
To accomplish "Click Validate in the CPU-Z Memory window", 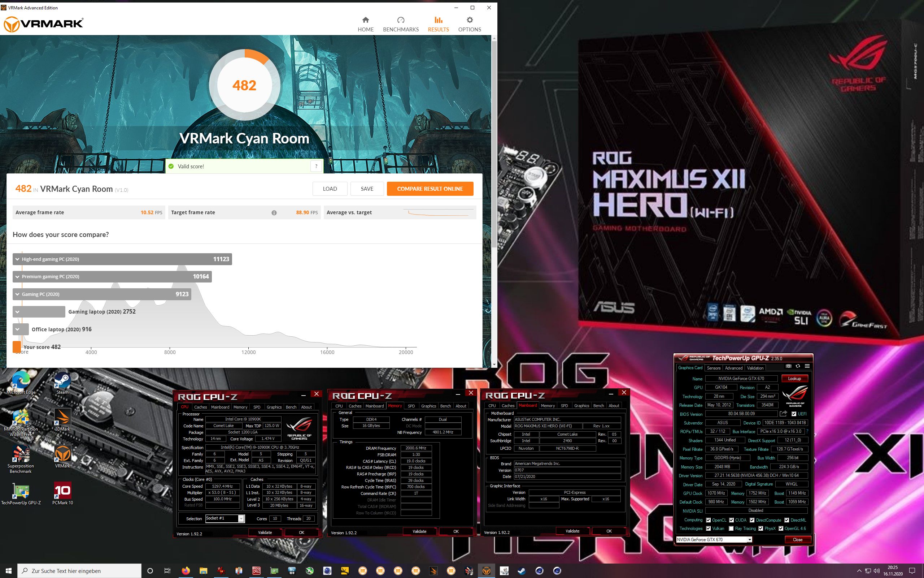I will [419, 531].
